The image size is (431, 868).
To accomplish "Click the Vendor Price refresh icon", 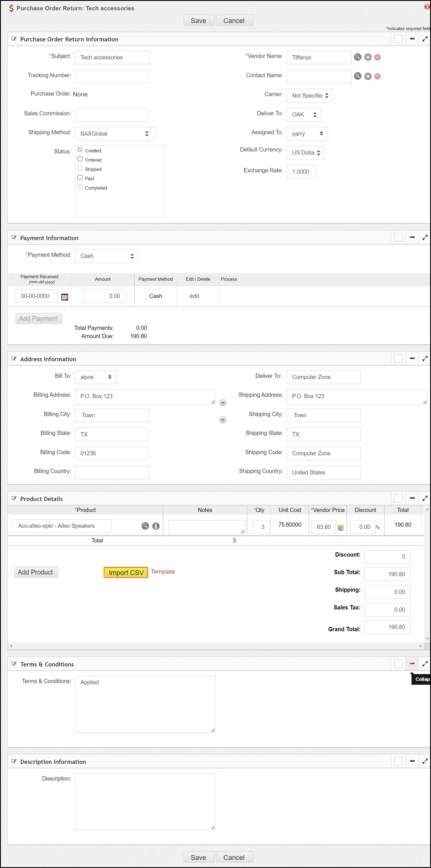I will tap(341, 527).
